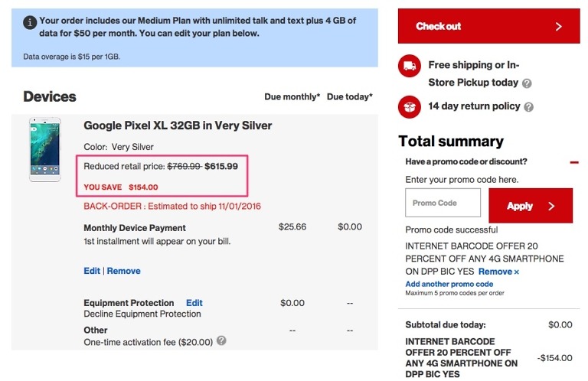Edit the Equipment Protection option
The image size is (588, 381).
[x=194, y=303]
